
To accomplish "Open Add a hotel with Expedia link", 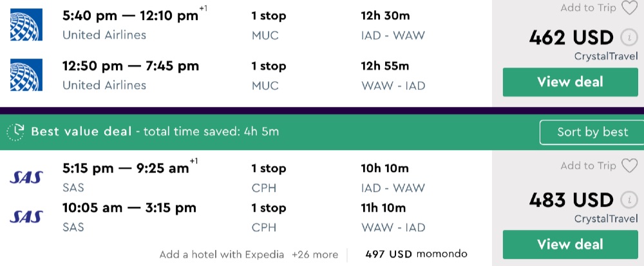I will (x=222, y=254).
